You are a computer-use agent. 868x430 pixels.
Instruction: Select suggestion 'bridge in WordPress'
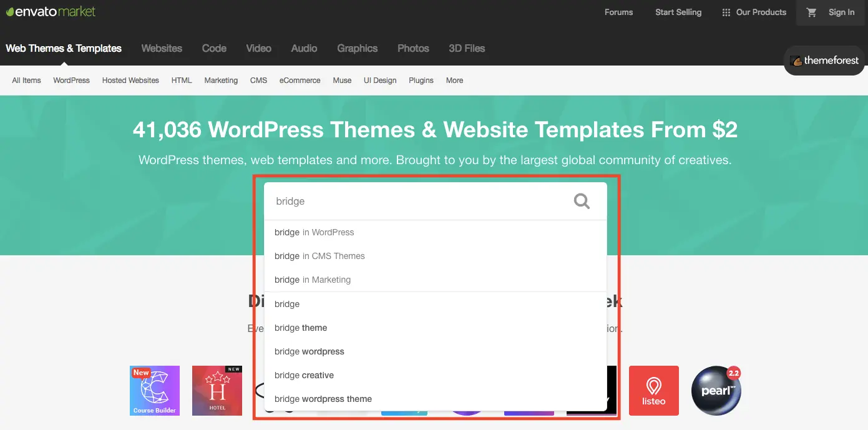(x=436, y=232)
